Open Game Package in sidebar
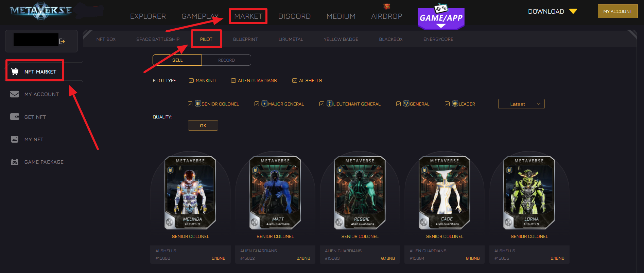 click(44, 162)
